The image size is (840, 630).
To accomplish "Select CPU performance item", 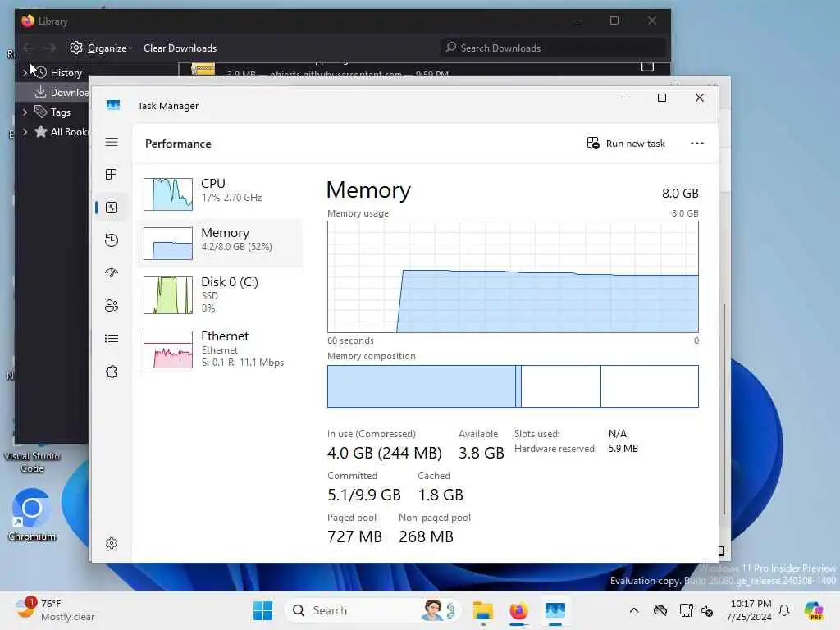I will pos(220,194).
